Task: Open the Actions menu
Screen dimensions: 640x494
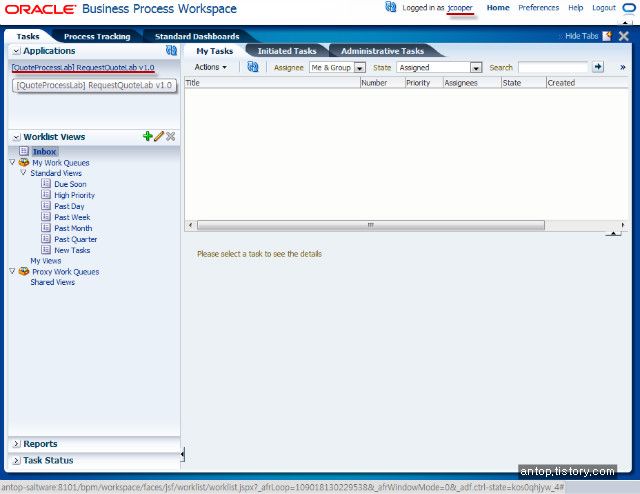Action: 211,67
